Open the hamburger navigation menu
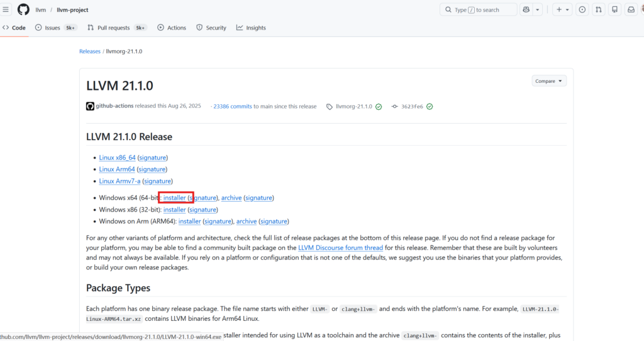Image resolution: width=644 pixels, height=341 pixels. click(6, 9)
